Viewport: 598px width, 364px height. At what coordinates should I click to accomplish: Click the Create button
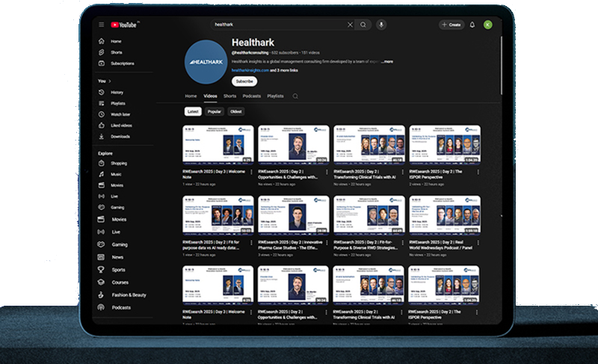coord(451,25)
